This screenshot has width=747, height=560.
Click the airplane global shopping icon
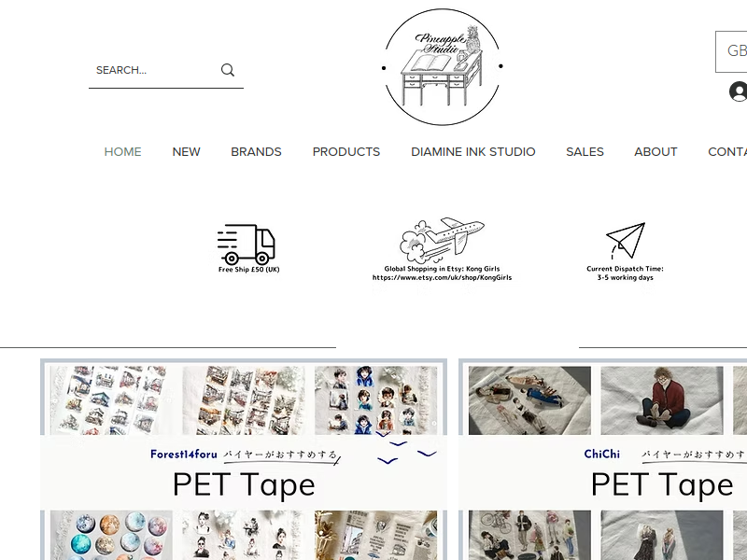(442, 241)
